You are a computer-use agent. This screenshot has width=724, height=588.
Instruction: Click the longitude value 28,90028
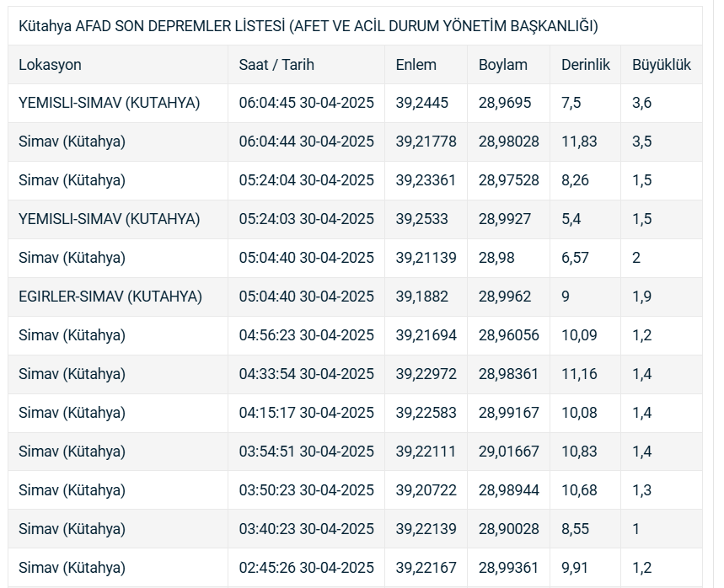click(509, 529)
